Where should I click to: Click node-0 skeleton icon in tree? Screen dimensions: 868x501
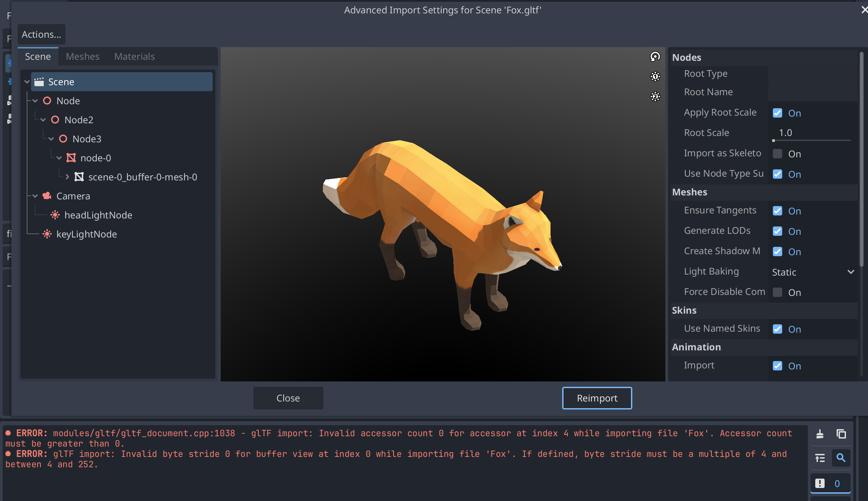pos(71,158)
